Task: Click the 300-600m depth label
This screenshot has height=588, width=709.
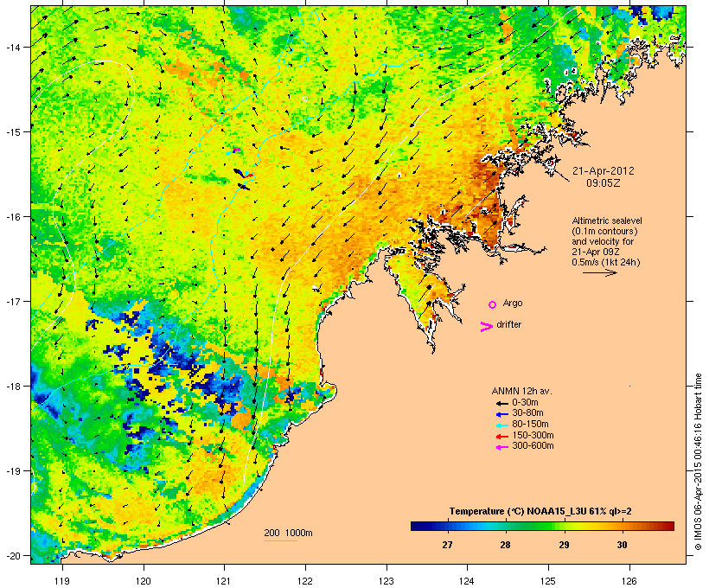Action: coord(533,446)
